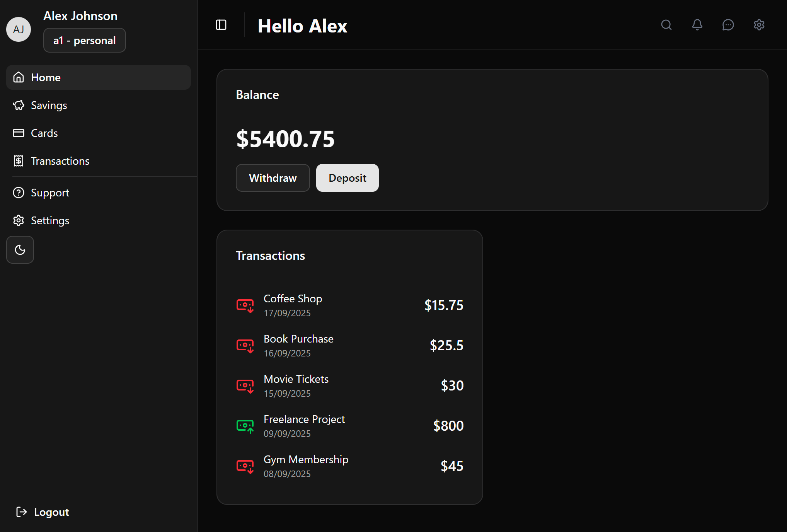Click the Freelance Project income icon

pos(245,426)
